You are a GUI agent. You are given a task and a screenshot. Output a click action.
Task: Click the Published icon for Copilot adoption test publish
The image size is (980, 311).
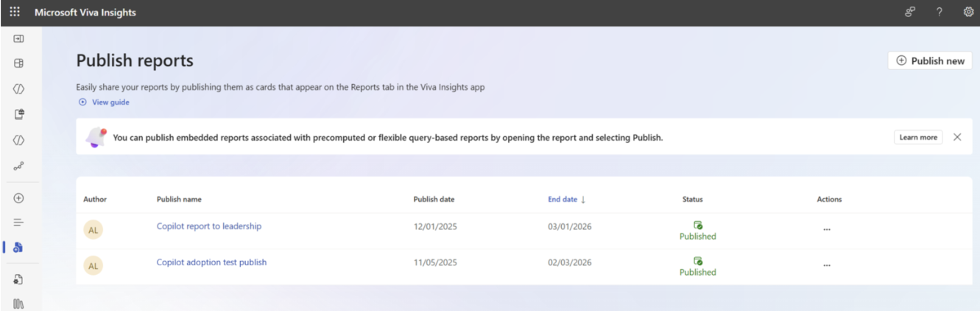698,261
